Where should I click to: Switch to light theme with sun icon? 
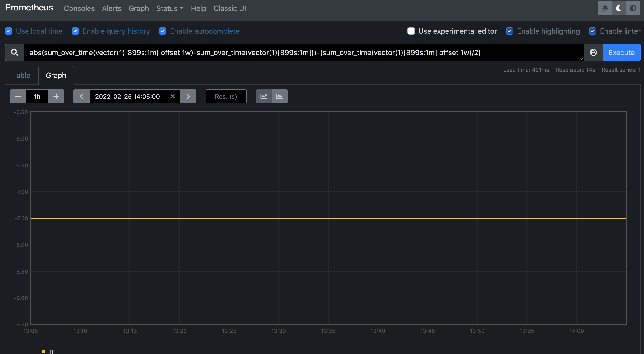(605, 8)
